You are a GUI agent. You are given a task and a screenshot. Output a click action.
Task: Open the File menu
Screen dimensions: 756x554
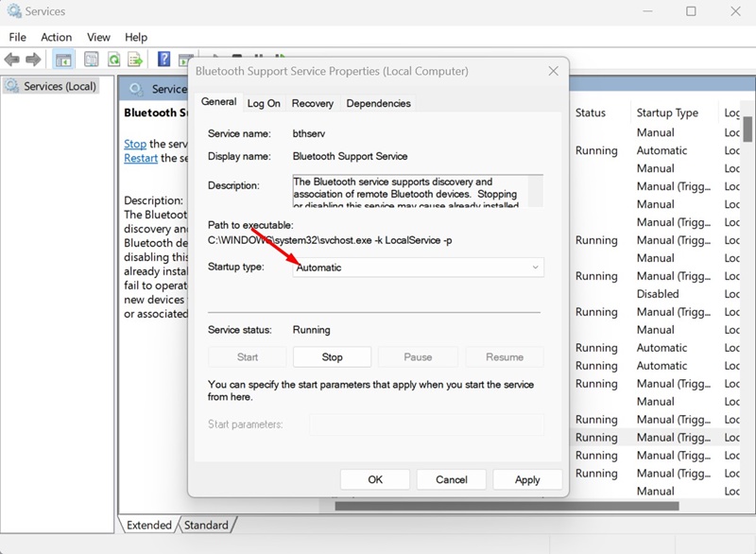click(17, 37)
